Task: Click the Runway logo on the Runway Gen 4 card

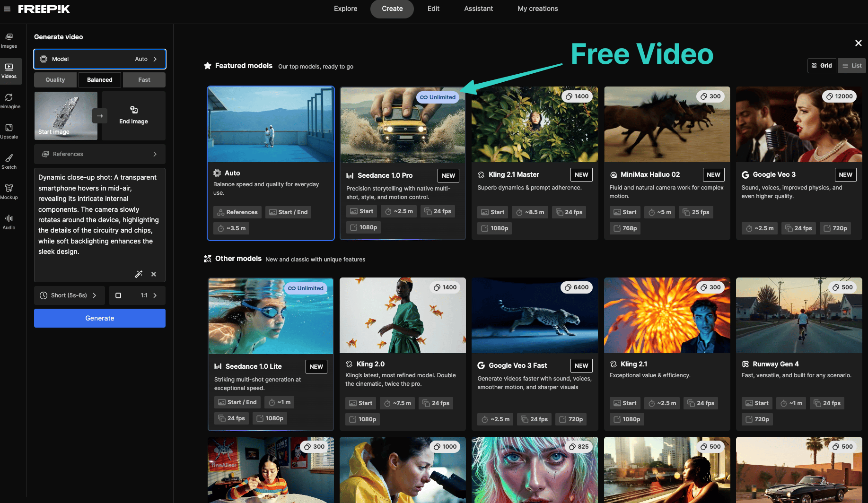Action: pyautogui.click(x=745, y=364)
